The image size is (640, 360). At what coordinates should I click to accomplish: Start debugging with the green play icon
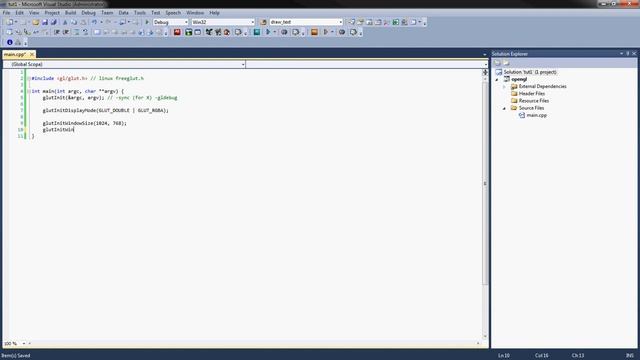click(147, 22)
